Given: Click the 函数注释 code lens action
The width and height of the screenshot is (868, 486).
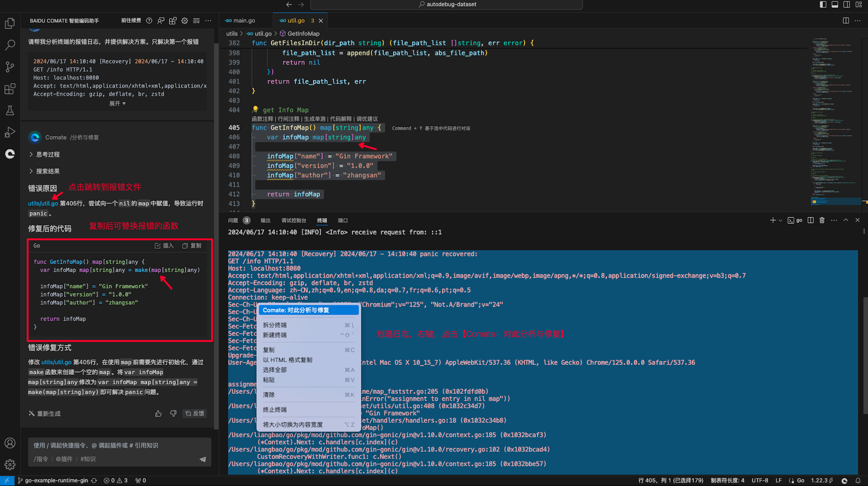Looking at the screenshot, I should pos(262,119).
